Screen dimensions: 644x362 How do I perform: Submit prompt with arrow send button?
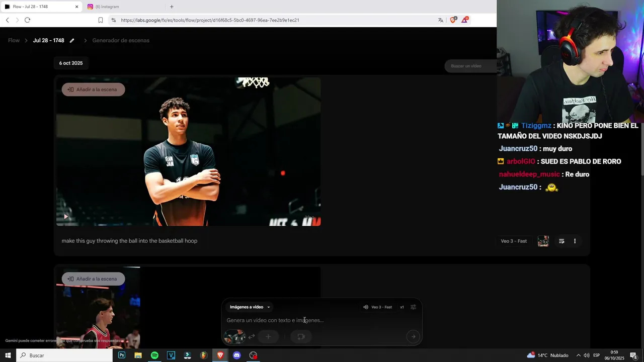tap(413, 337)
